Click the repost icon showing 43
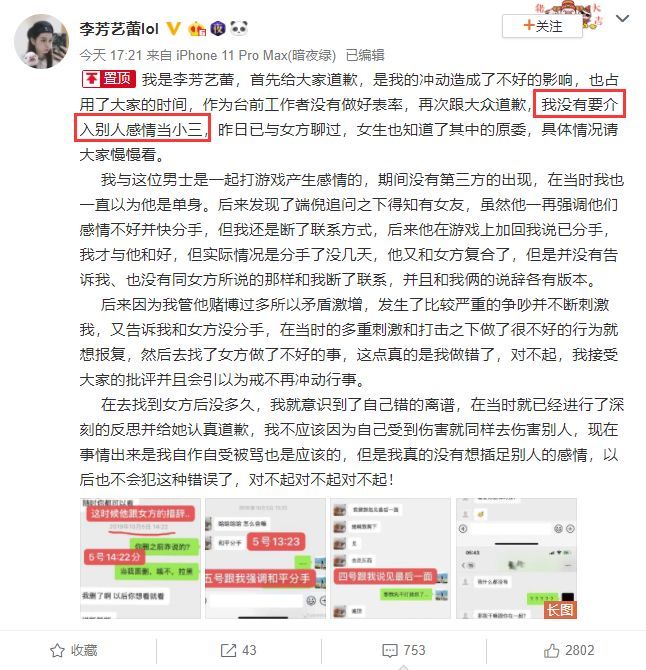The width and height of the screenshot is (646, 670). click(229, 650)
